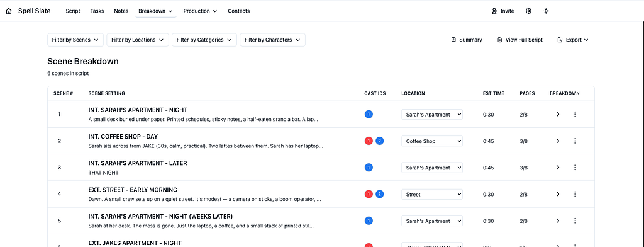Change Street location dropdown
Screen dimensions: 644x247
[431, 194]
